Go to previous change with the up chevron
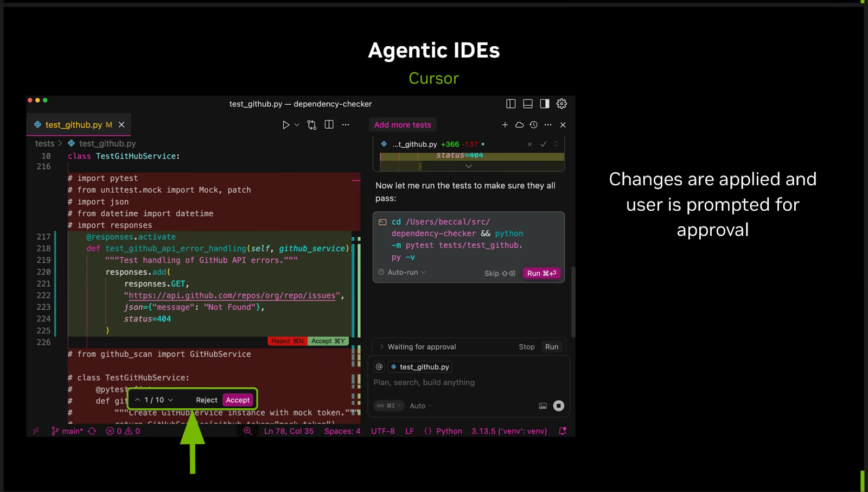Image resolution: width=868 pixels, height=492 pixels. [138, 400]
